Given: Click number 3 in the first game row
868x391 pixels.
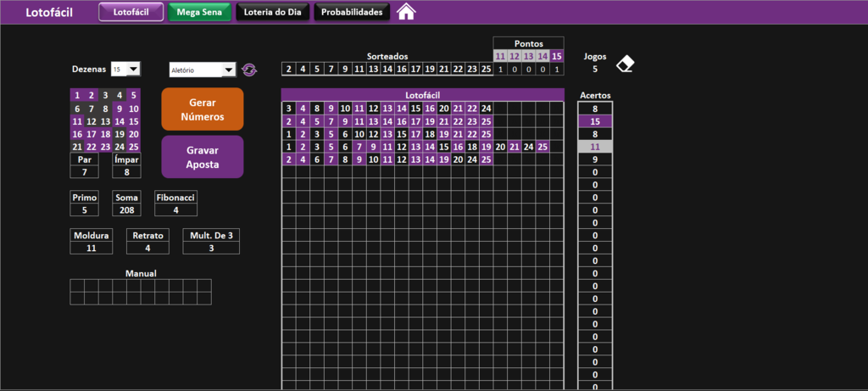Looking at the screenshot, I should pyautogui.click(x=289, y=109).
